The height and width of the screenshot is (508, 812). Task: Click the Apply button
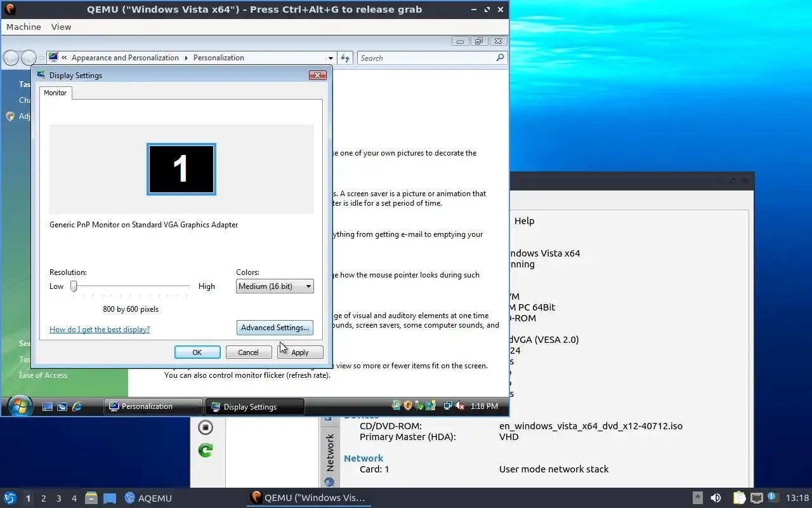[x=300, y=352]
